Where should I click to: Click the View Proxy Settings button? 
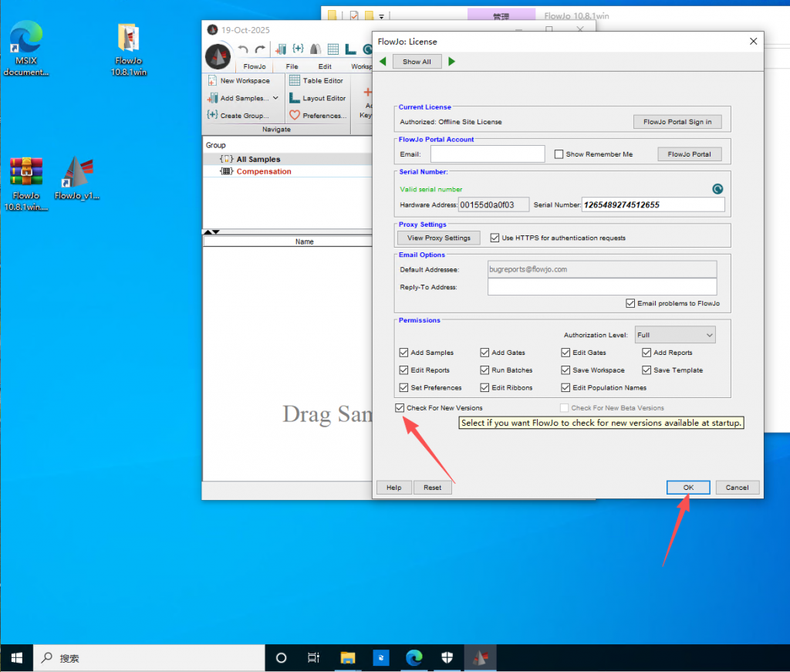(x=438, y=238)
